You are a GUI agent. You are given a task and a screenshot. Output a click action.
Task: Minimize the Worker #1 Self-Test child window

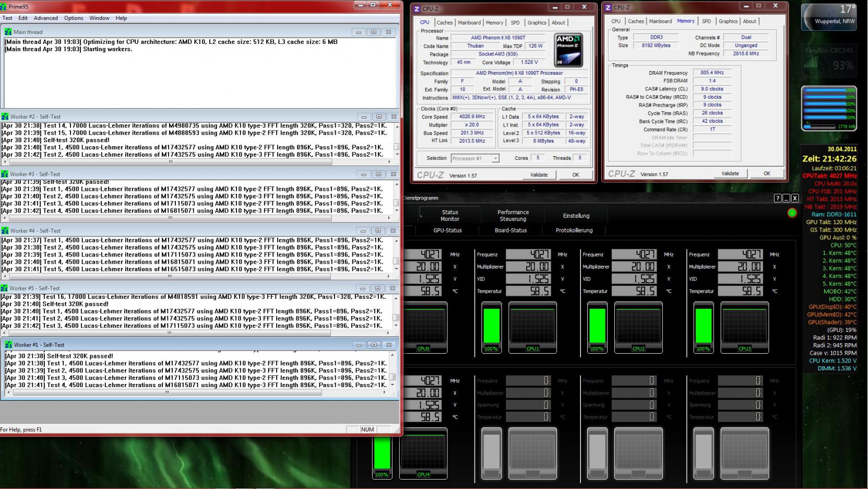[359, 345]
